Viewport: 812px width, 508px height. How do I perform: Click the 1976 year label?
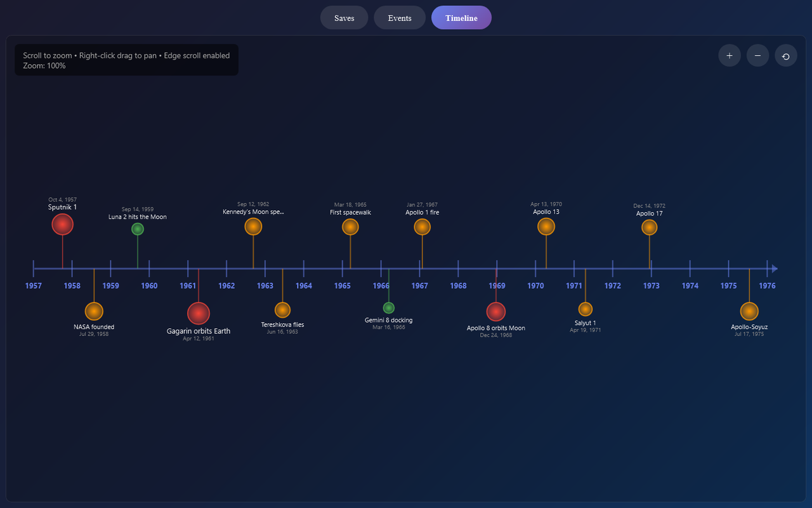click(767, 286)
